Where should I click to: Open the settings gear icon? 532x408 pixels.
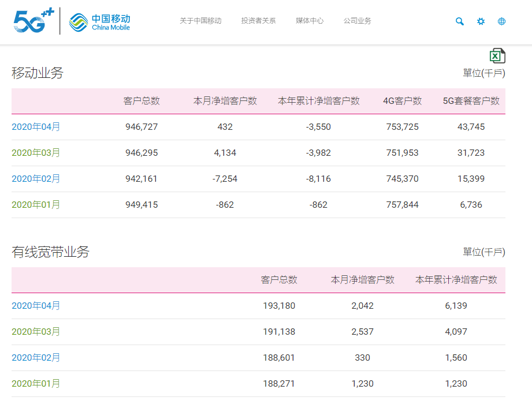(x=481, y=21)
